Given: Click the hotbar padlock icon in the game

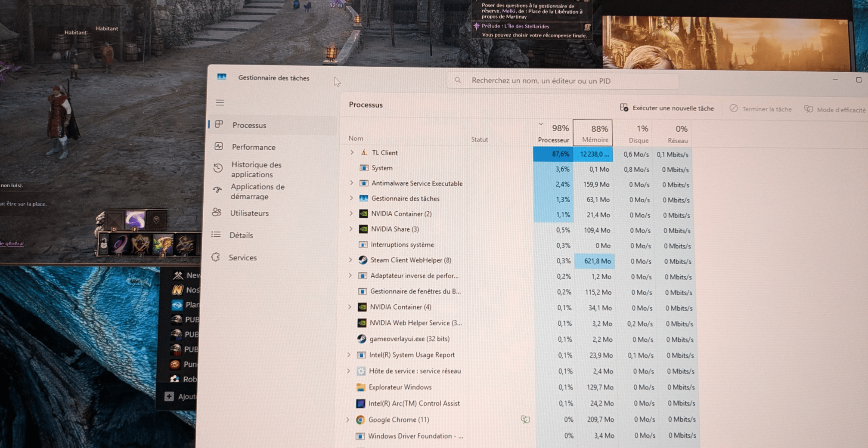Looking at the screenshot, I should click(103, 244).
